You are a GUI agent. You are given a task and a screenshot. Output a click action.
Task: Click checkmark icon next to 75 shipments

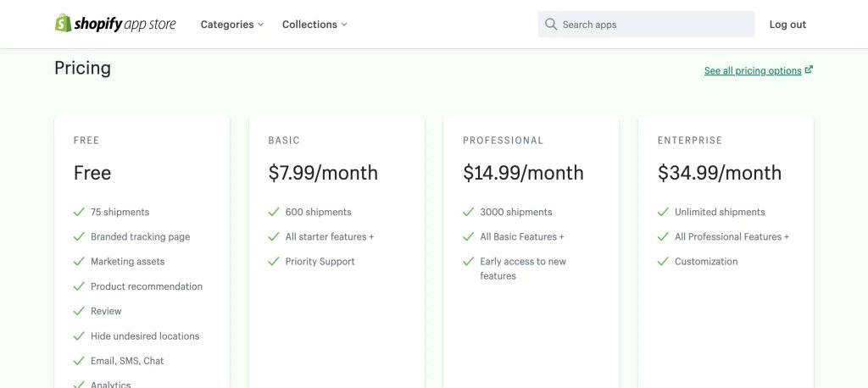79,212
